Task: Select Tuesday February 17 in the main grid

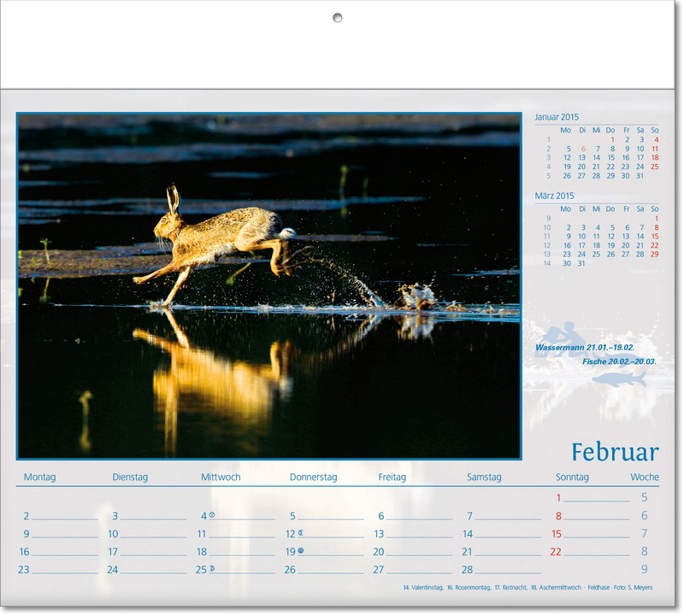Action: 113,552
